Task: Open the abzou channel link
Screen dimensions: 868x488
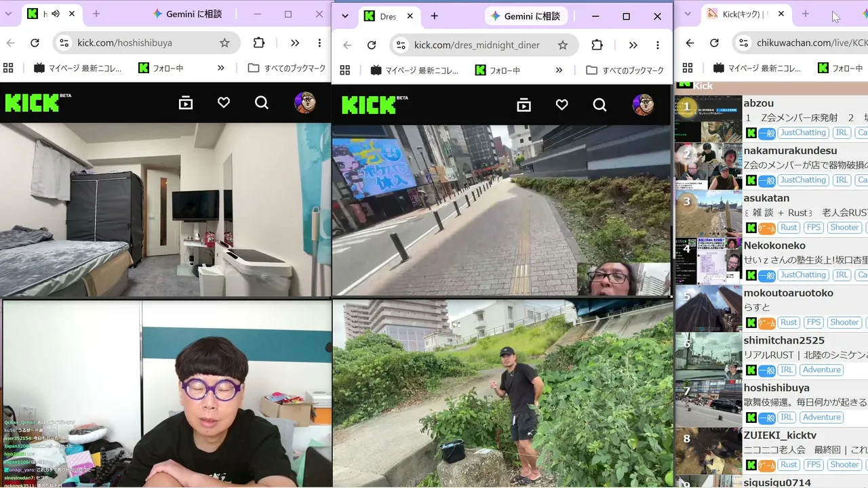Action: (x=759, y=103)
